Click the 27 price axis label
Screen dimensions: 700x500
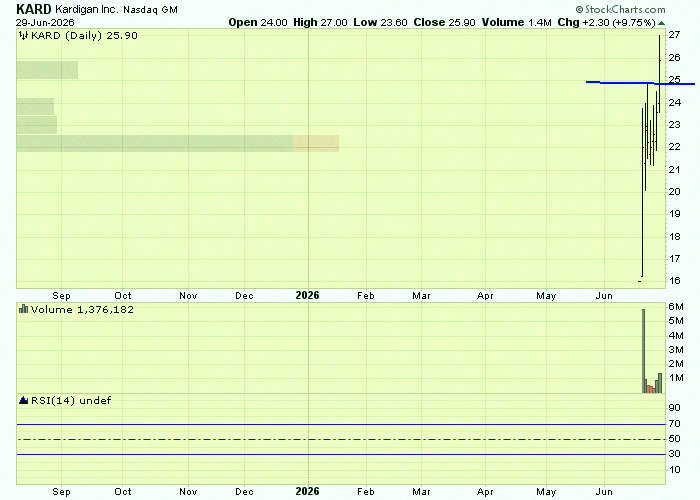pyautogui.click(x=675, y=35)
